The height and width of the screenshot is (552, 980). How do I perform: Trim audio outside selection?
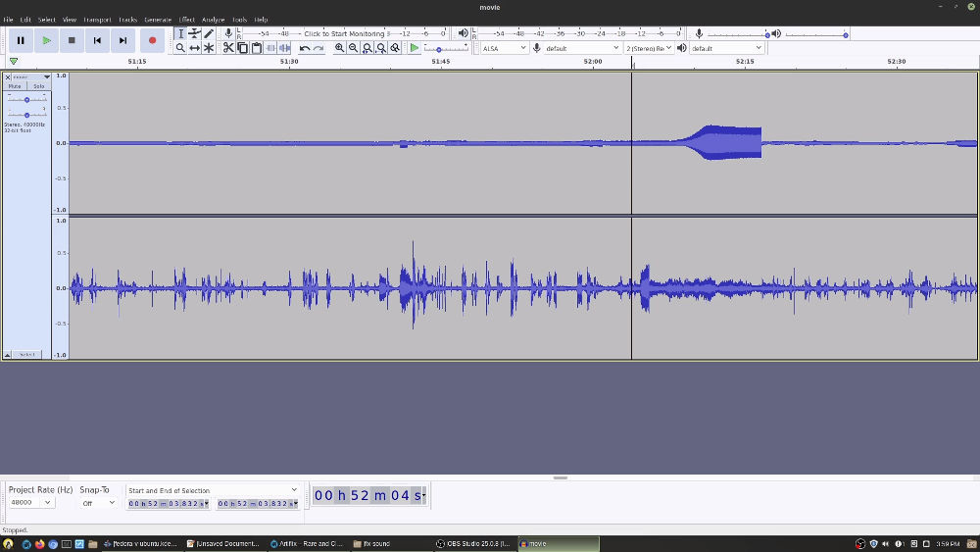coord(270,48)
